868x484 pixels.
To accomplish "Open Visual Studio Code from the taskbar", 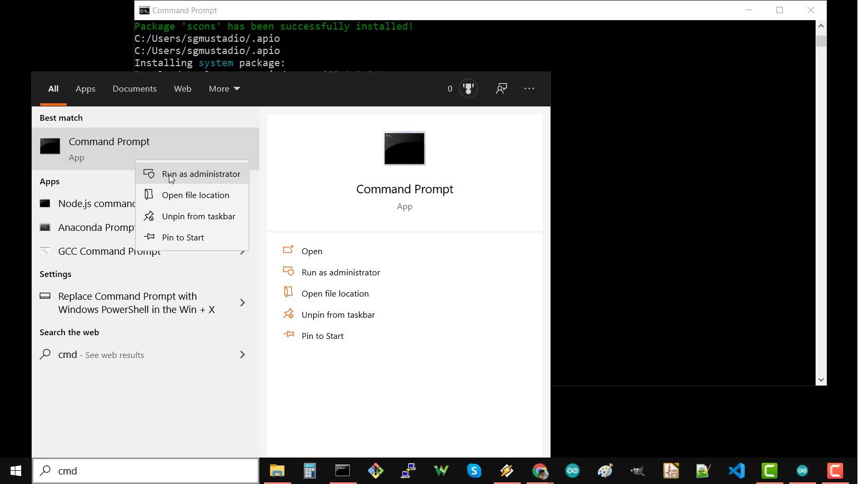I will click(x=736, y=471).
